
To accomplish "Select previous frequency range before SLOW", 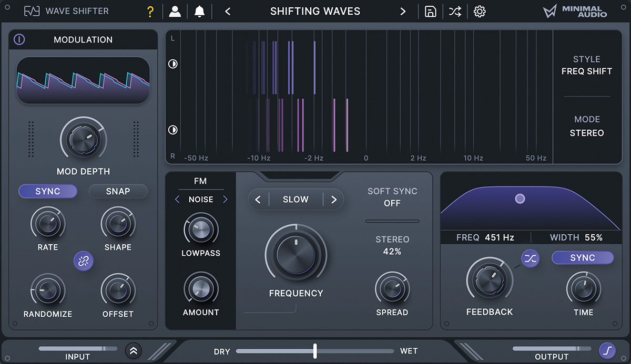I will [258, 200].
